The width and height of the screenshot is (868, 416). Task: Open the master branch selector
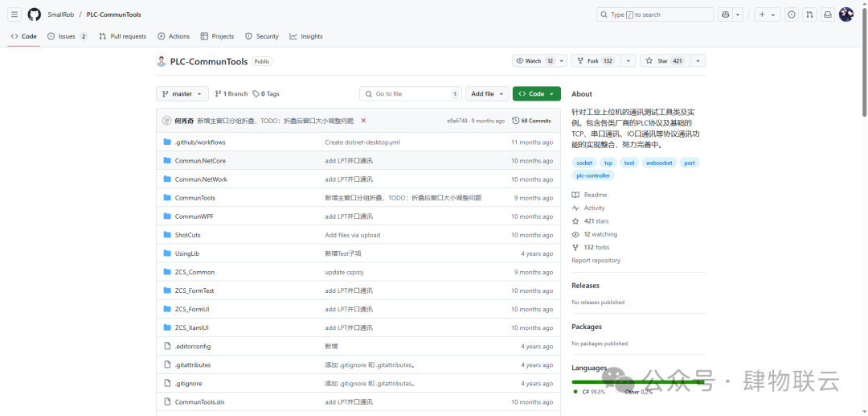182,94
